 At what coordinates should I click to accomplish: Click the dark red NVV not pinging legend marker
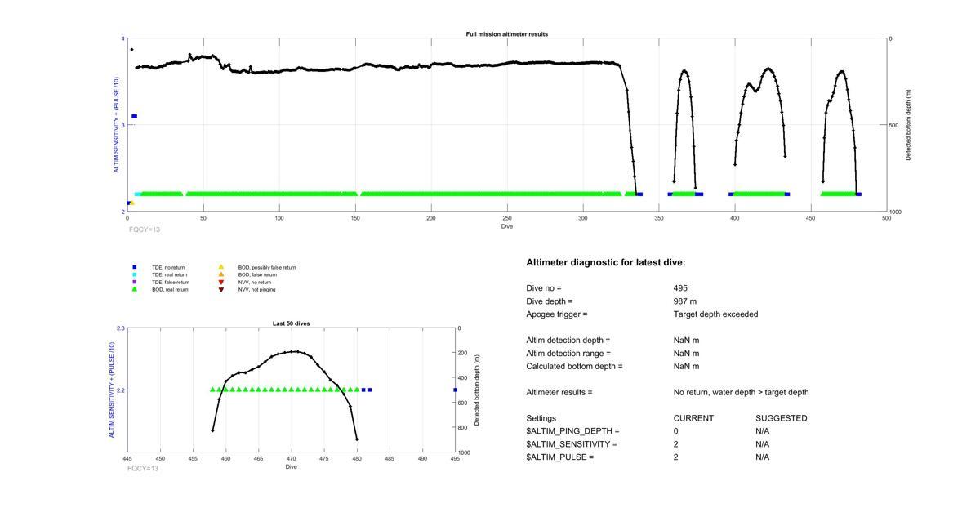point(220,289)
